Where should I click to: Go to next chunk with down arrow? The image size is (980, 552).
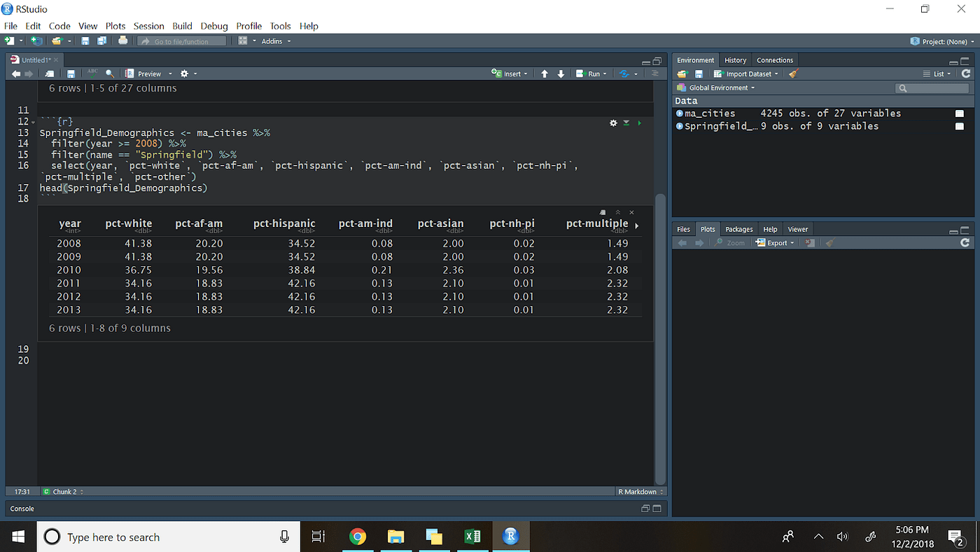tap(561, 74)
